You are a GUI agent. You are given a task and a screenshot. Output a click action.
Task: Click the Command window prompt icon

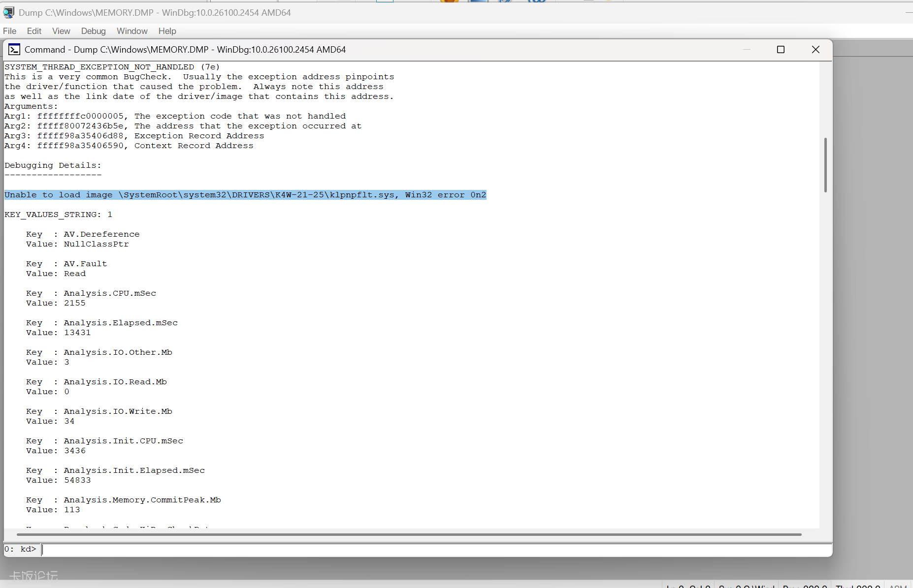(14, 50)
